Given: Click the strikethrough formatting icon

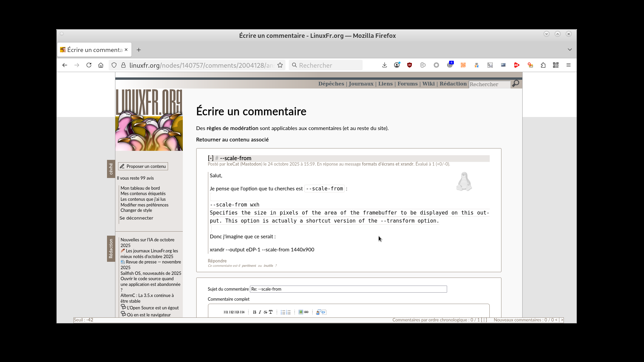Looking at the screenshot, I should point(265,312).
